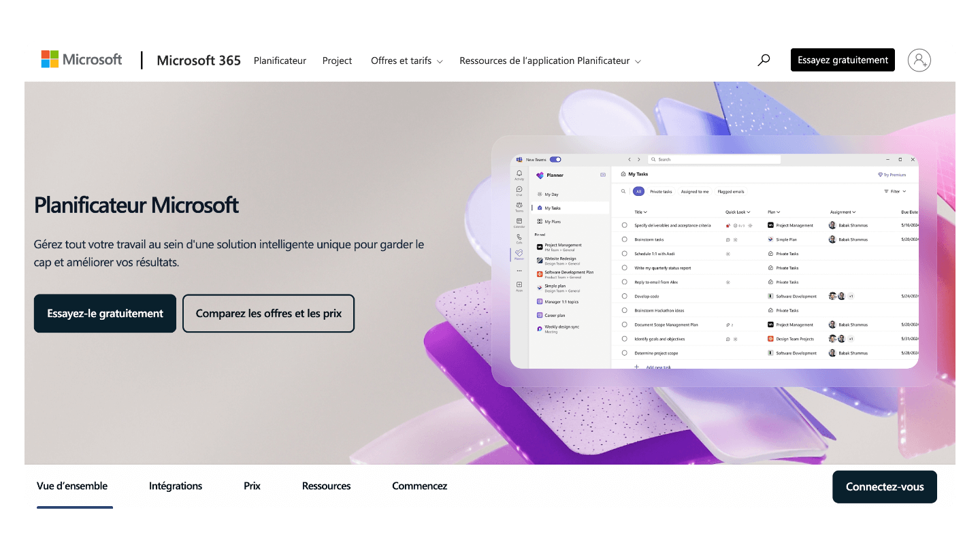Click the Search field in Teams window
The width and height of the screenshot is (980, 551).
pos(714,159)
